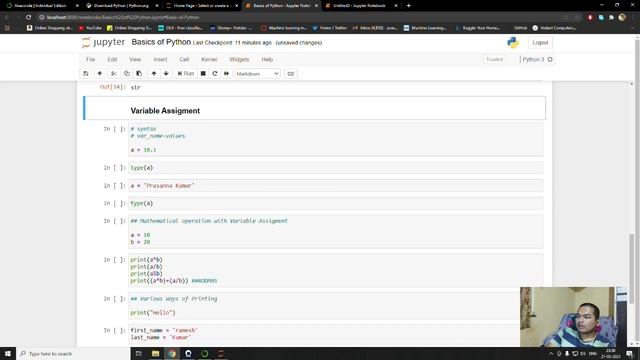
Task: Move selected cell up arrow
Action: click(154, 73)
